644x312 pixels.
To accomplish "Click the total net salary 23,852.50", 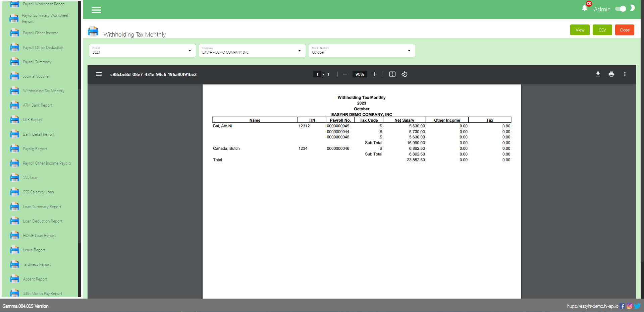I will (416, 160).
